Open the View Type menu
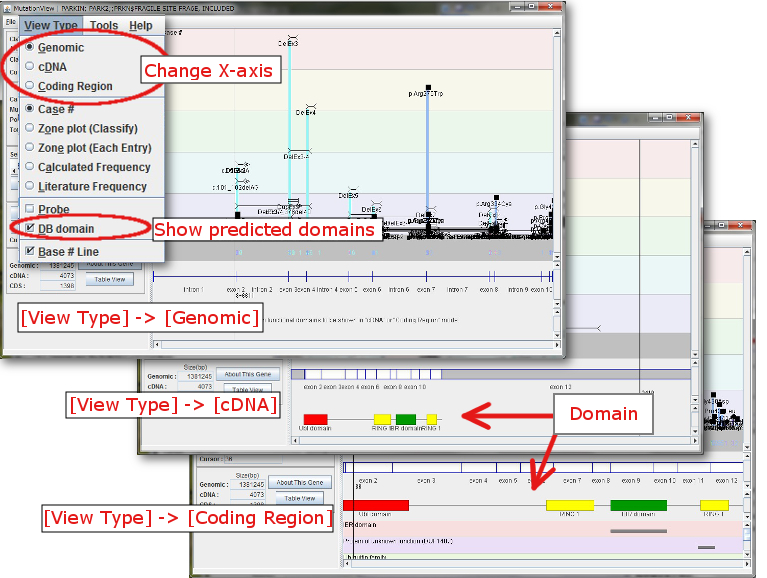Viewport: 767px width, 578px height. [50, 26]
